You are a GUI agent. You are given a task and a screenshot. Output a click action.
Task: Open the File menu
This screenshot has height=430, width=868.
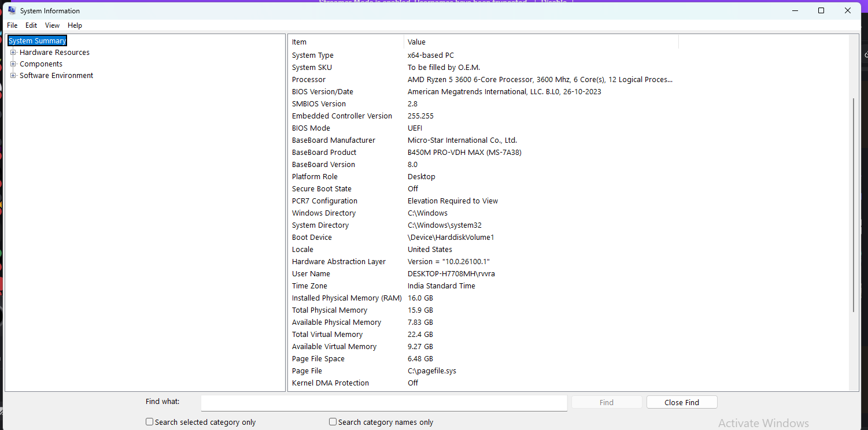12,25
